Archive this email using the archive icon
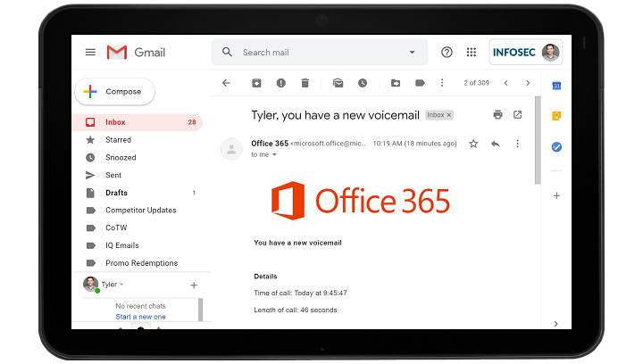Screen dimensions: 643x364 pos(256,83)
